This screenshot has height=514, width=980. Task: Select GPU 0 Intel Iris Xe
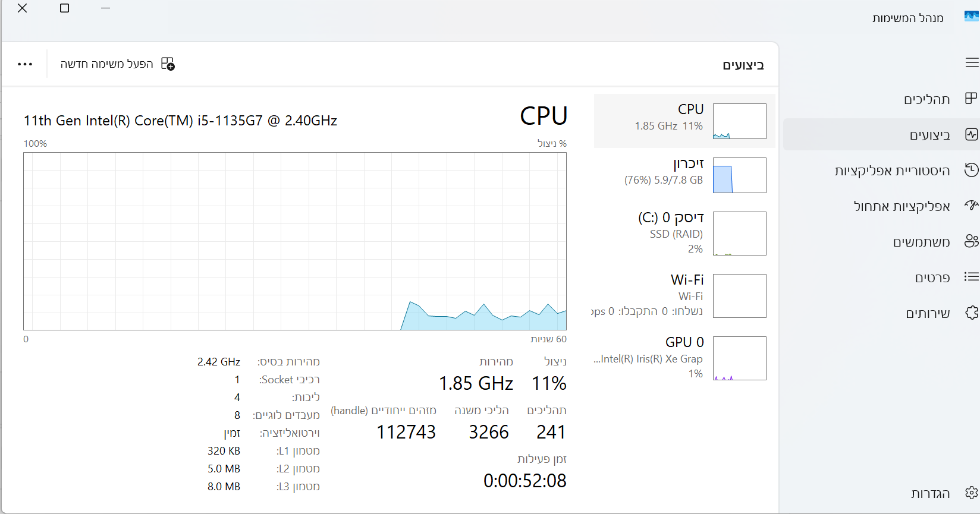[684, 358]
